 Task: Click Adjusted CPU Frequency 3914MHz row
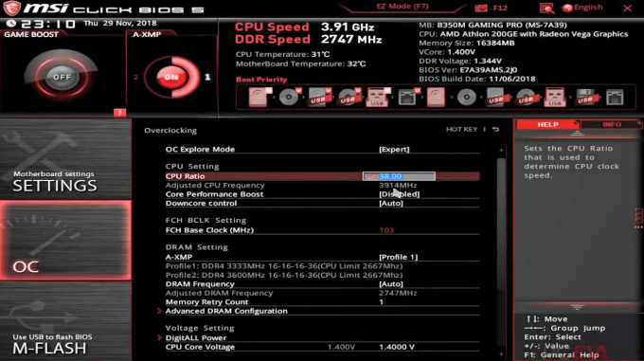[322, 186]
